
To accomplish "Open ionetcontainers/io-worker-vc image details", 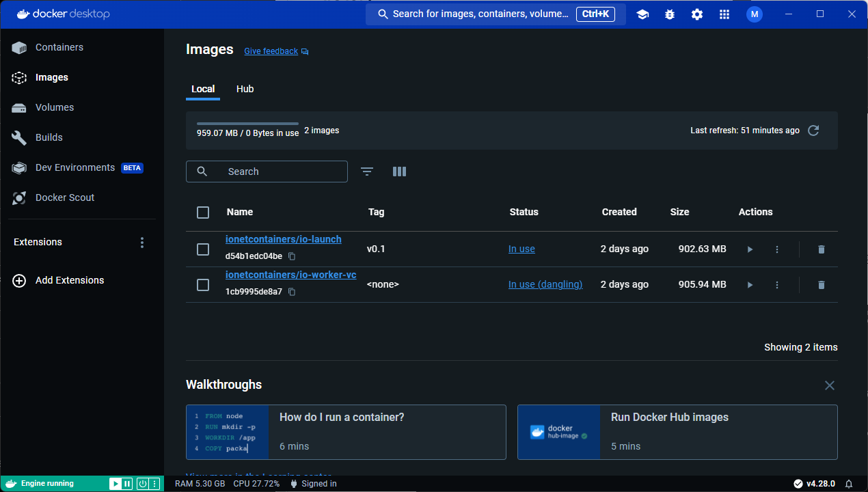I will 291,275.
